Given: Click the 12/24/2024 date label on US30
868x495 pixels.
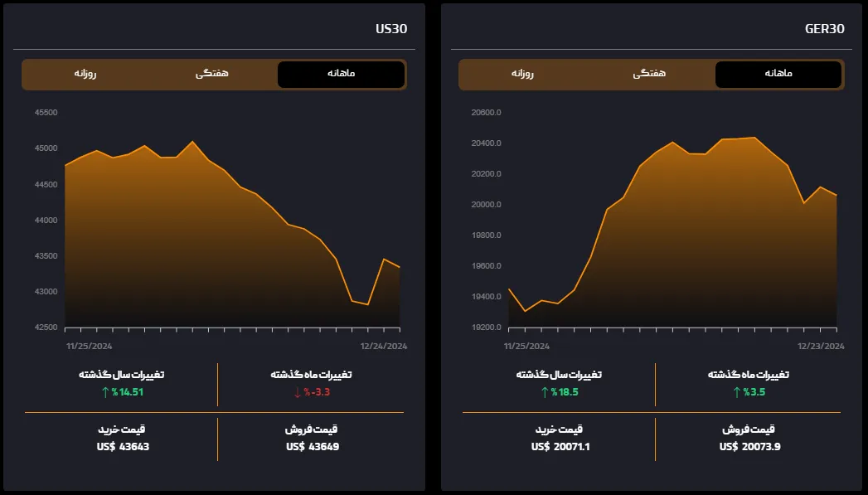Looking at the screenshot, I should pos(384,344).
